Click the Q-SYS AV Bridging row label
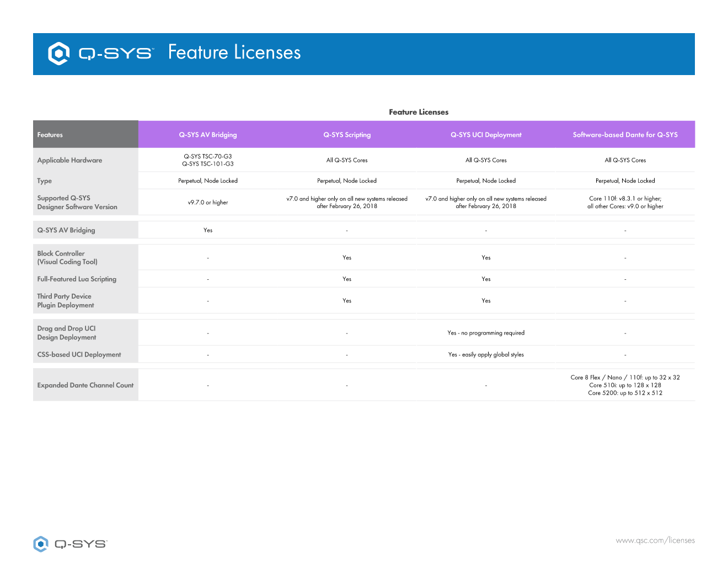The image size is (728, 563). click(66, 230)
